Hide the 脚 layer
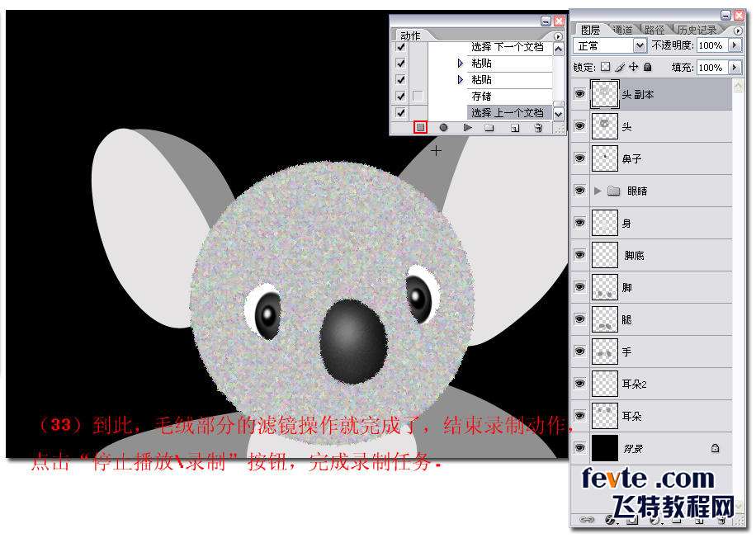756x538 pixels. 580,287
